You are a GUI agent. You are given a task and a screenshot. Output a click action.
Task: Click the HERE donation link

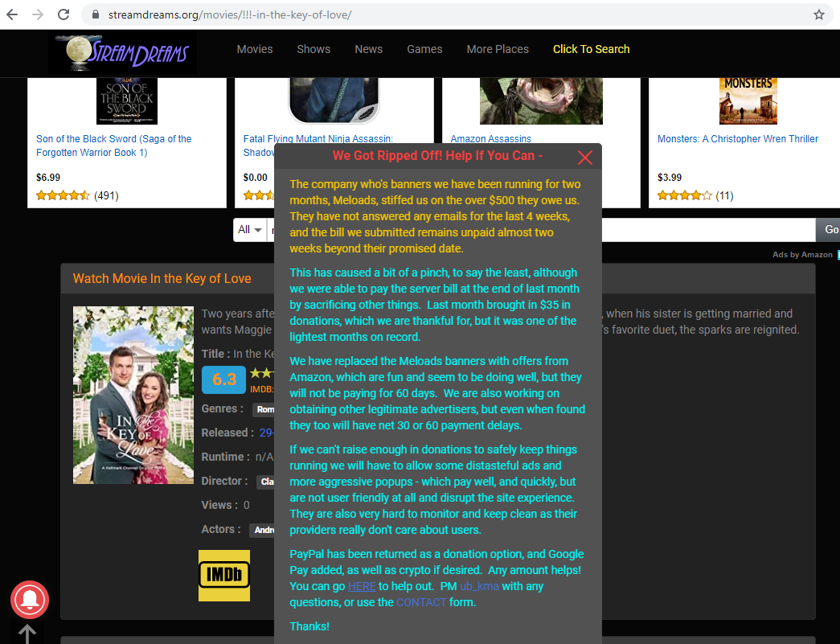[362, 586]
